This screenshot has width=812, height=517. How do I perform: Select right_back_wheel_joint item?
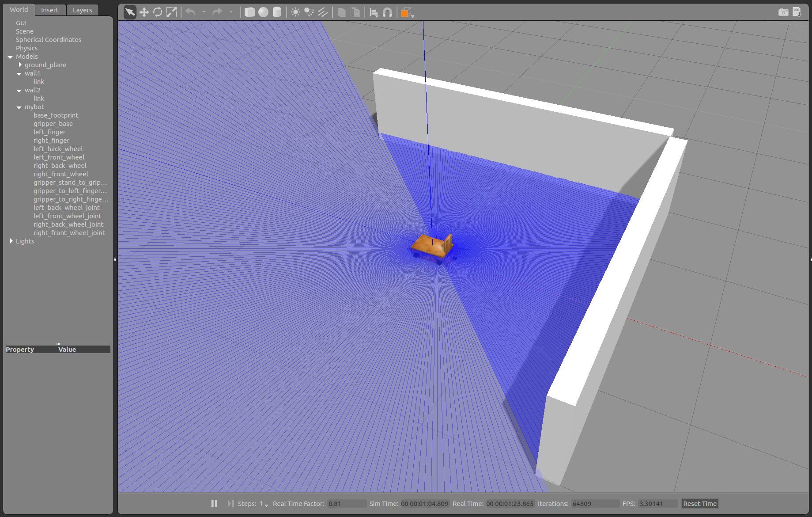point(68,224)
